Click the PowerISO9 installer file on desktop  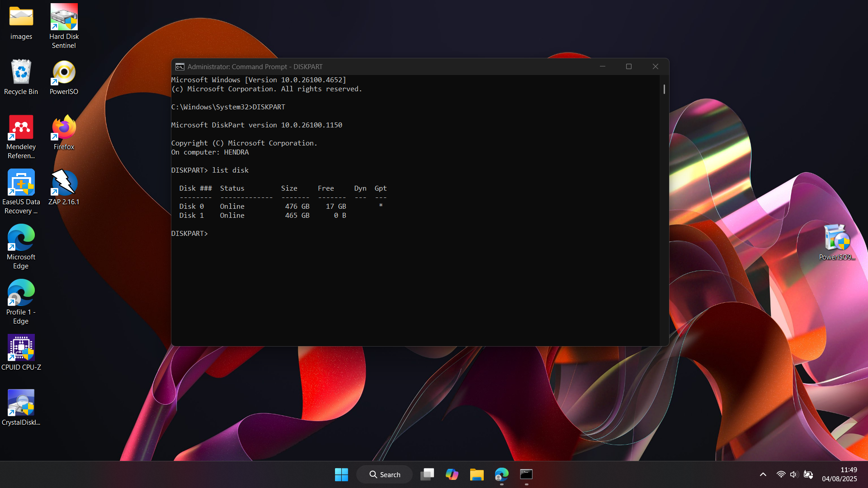(837, 239)
